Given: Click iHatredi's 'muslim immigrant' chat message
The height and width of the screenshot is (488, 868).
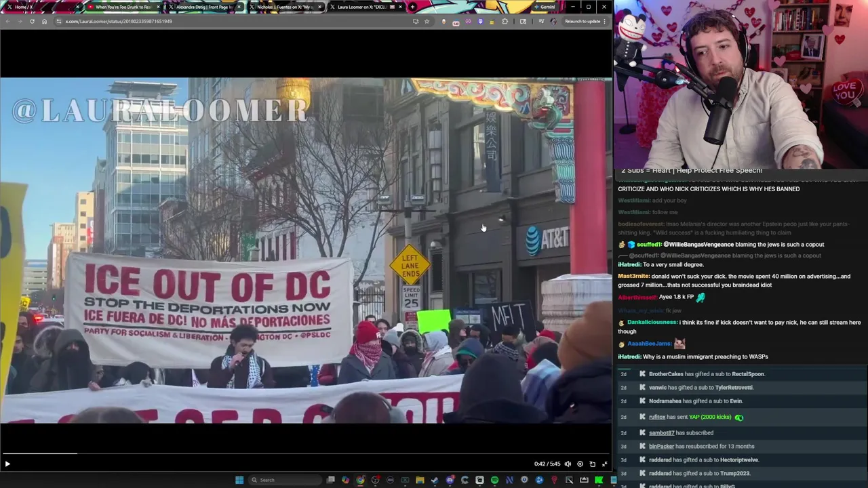Looking at the screenshot, I should [693, 357].
